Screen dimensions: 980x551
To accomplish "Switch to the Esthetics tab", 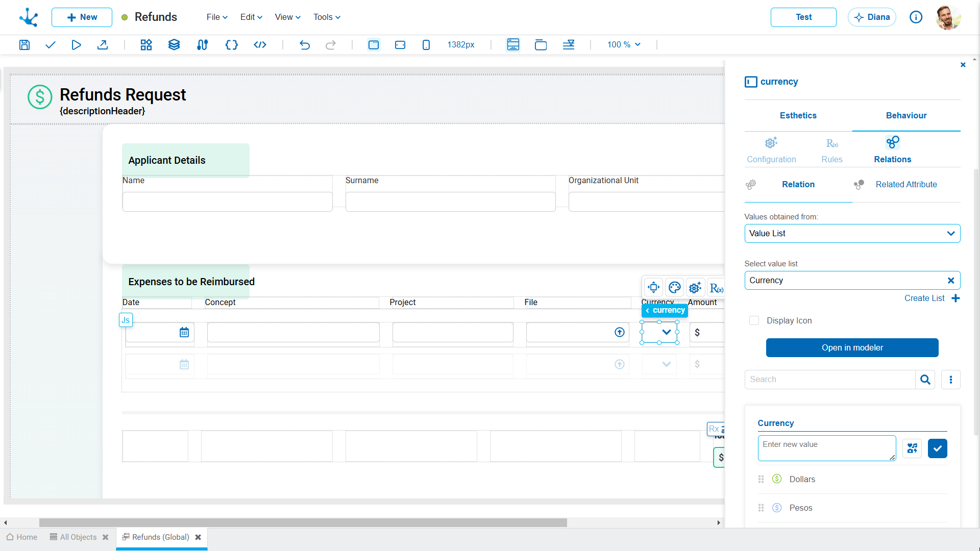I will coord(798,116).
